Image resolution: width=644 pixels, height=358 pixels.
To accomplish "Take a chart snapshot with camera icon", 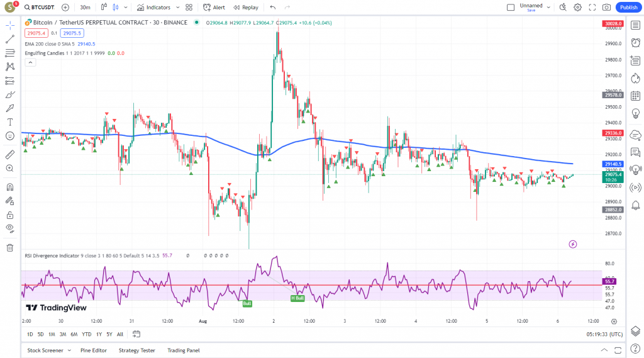I will [x=606, y=8].
